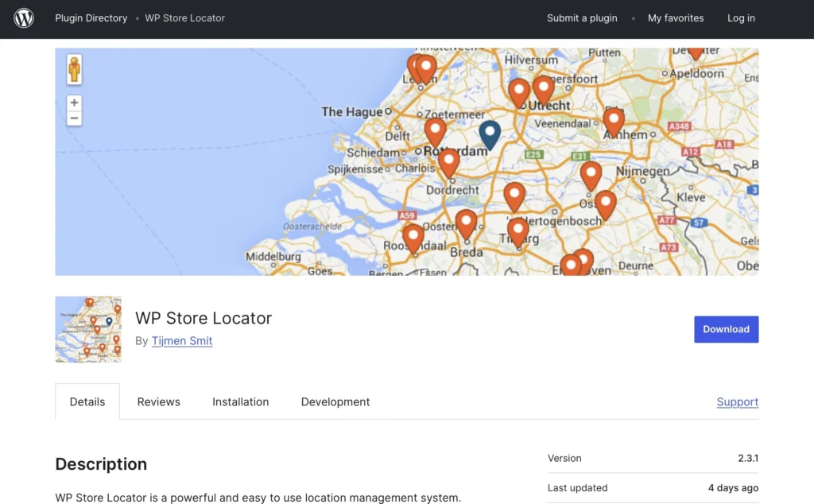Switch to the Reviews tab
Screen dimensions: 814x504
159,401
